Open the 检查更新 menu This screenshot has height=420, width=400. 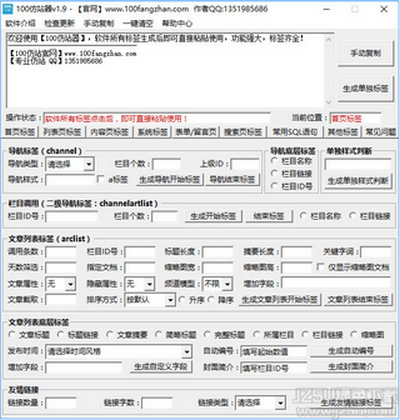click(59, 23)
